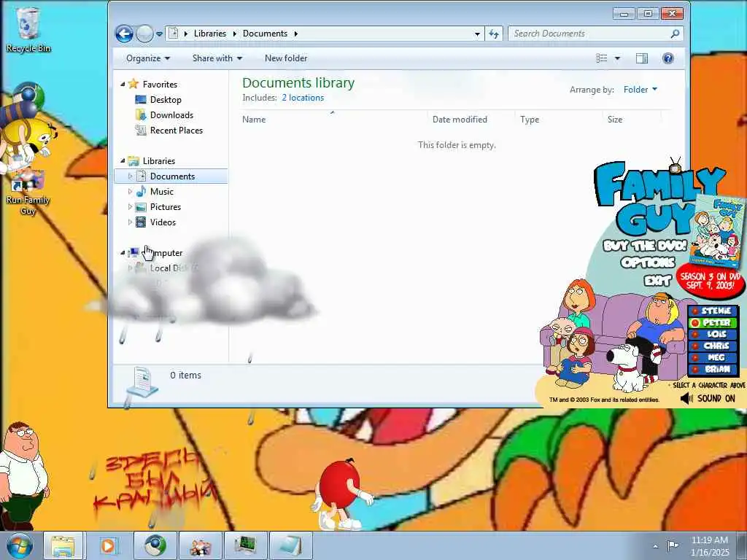747x560 pixels.
Task: Click Exit in the Family Guy widget
Action: (x=657, y=281)
